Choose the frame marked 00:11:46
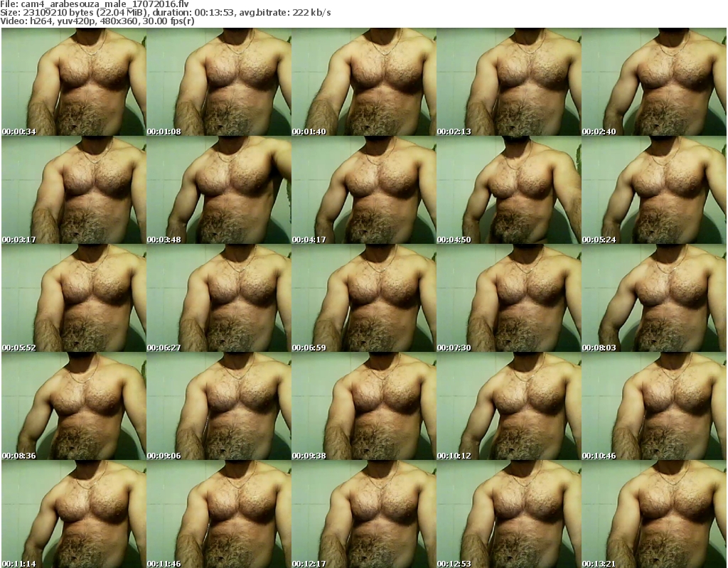The height and width of the screenshot is (568, 728). (219, 514)
